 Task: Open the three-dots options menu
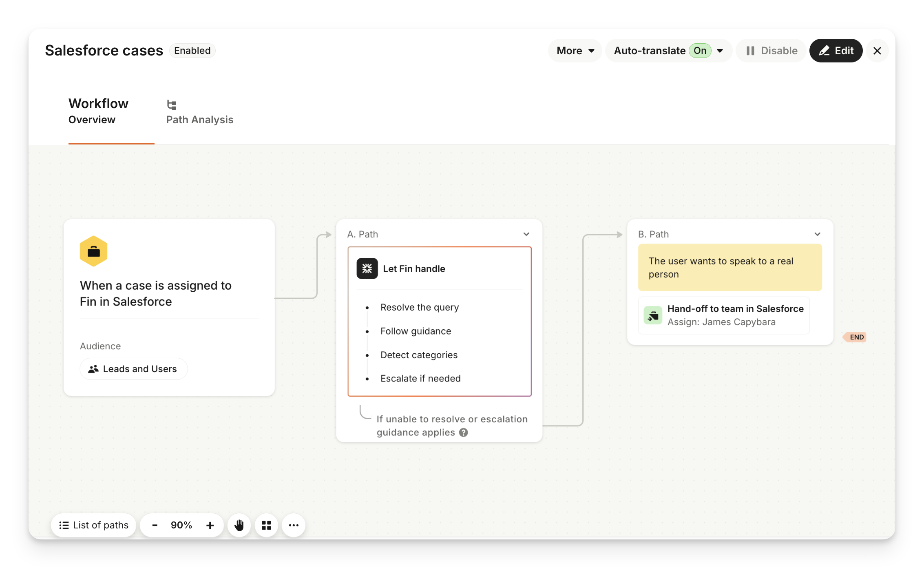pyautogui.click(x=294, y=525)
